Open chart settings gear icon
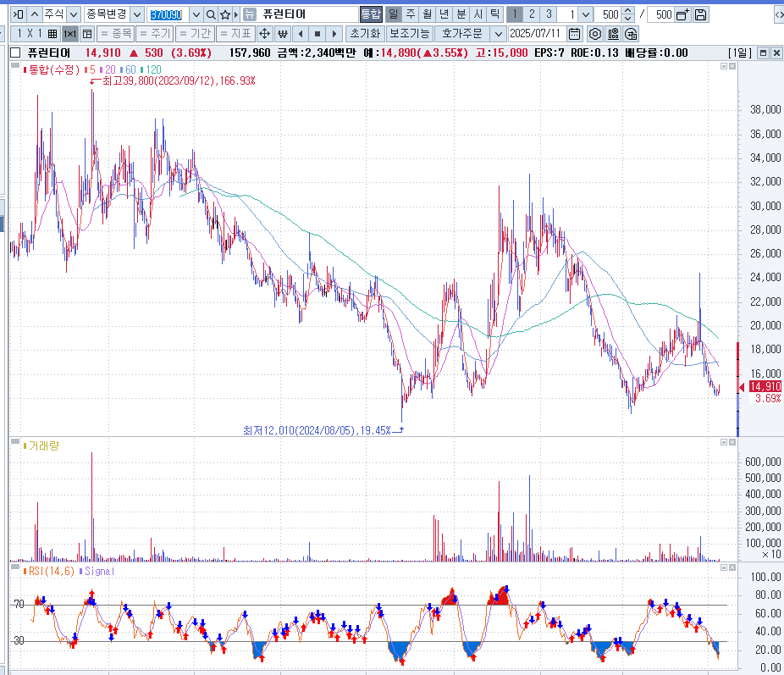This screenshot has height=675, width=784. click(x=595, y=34)
